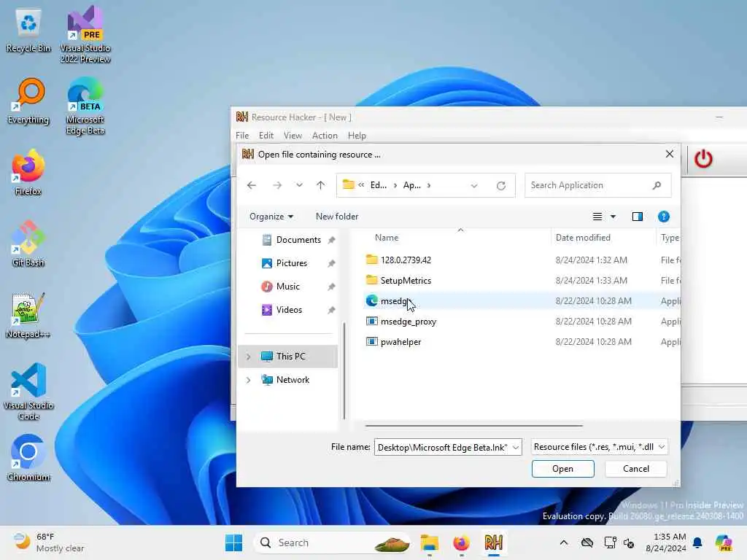Open Microsoft Edge Beta desktop shortcut

tap(85, 106)
